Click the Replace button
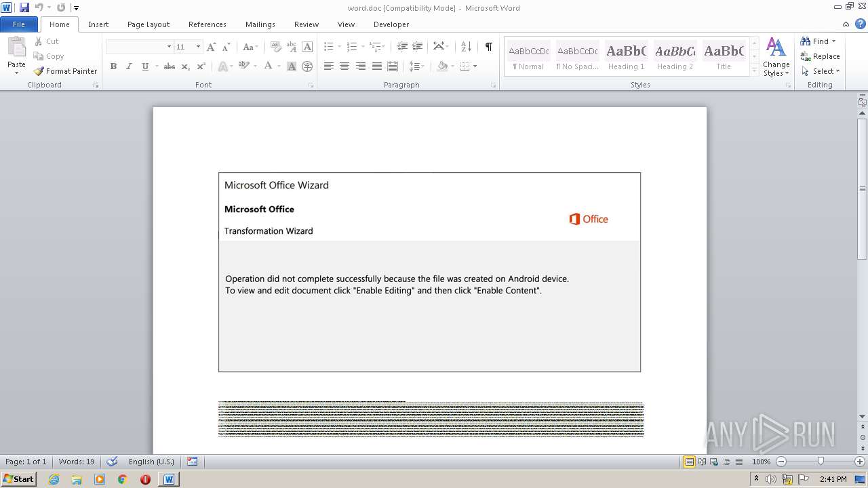The image size is (868, 488). point(821,56)
